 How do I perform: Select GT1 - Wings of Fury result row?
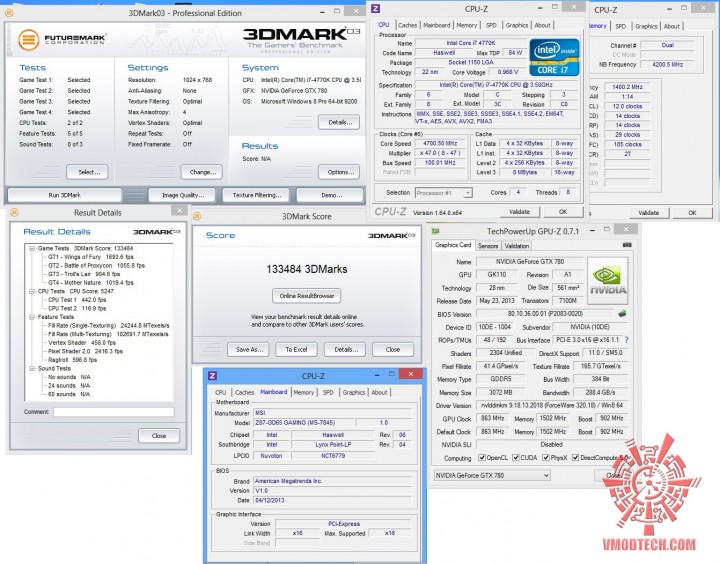pos(90,257)
